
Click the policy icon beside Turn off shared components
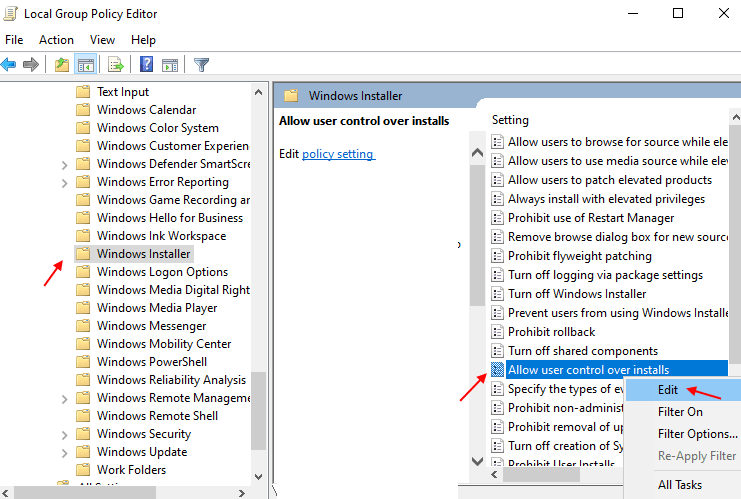pos(497,351)
